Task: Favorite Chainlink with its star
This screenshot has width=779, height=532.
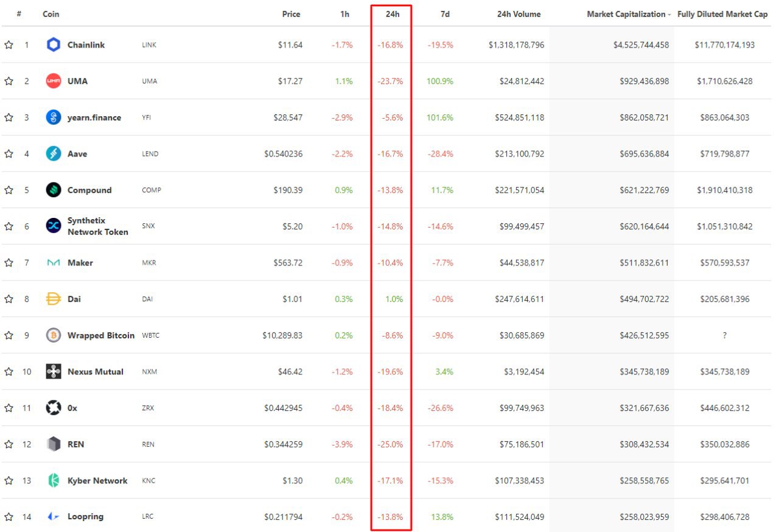Action: [x=9, y=44]
